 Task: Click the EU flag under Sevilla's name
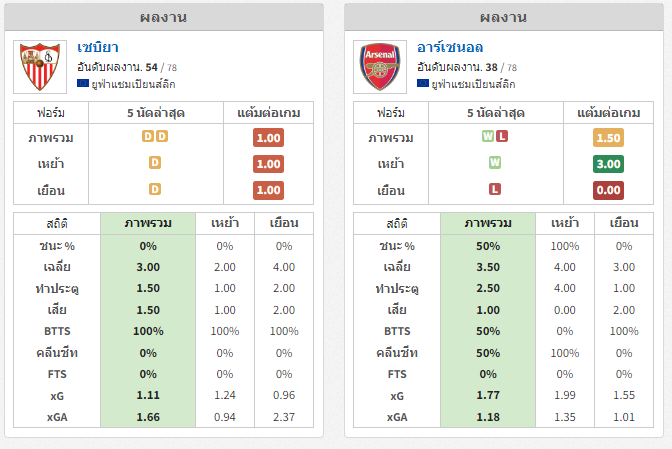83,83
